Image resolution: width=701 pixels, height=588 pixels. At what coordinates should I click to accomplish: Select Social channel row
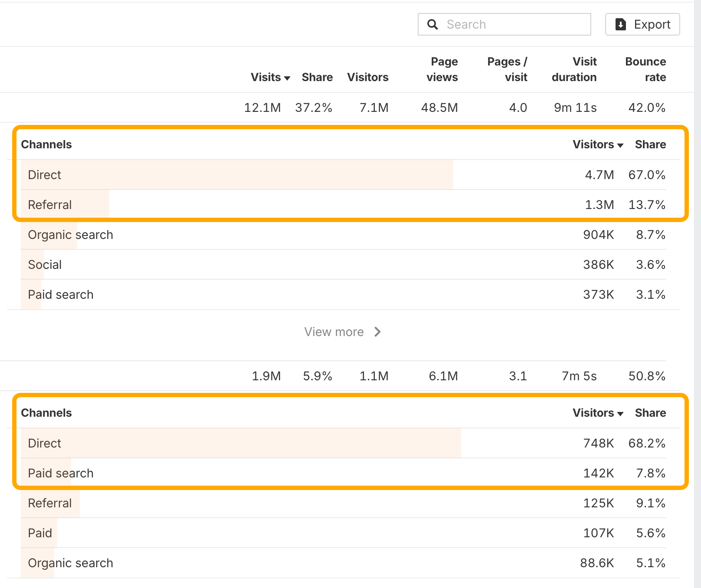344,265
